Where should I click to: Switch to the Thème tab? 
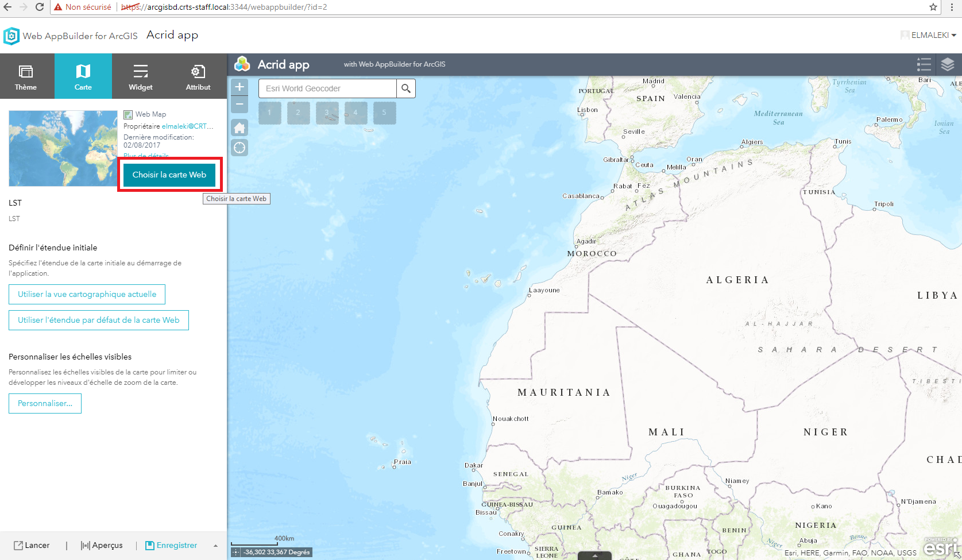(26, 76)
